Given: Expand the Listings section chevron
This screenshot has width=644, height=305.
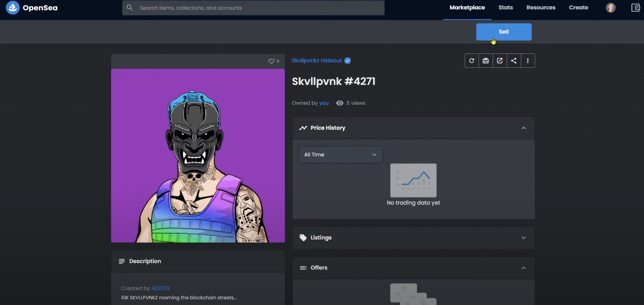Looking at the screenshot, I should pyautogui.click(x=524, y=238).
